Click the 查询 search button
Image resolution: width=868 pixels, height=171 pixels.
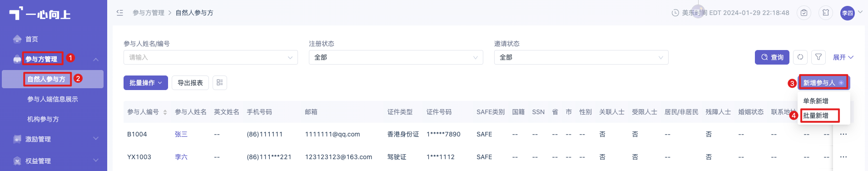(x=772, y=57)
